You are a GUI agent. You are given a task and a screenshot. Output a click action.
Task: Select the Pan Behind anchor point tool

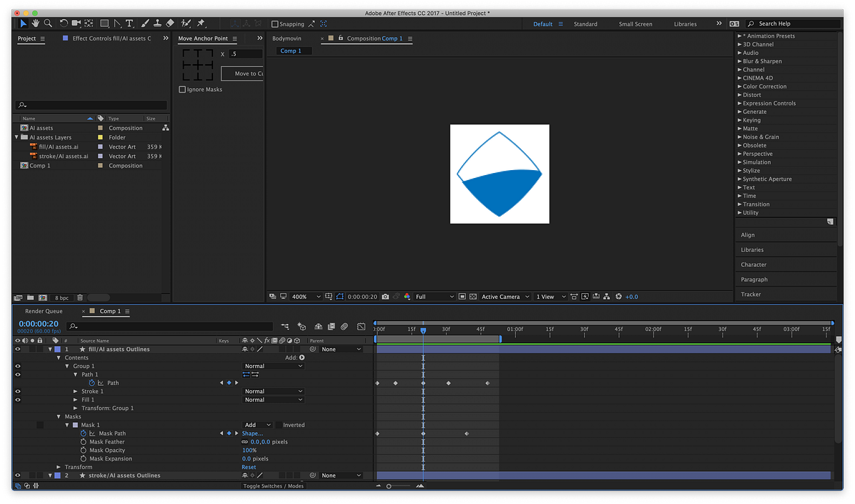click(x=88, y=23)
